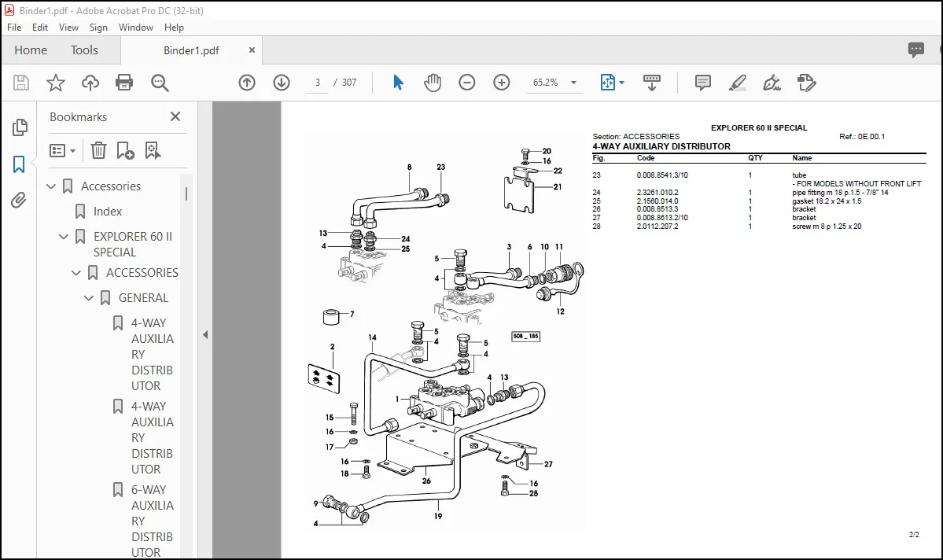The image size is (943, 560).
Task: Open the 6-WAY AUXILIARY DISTRIBUTOR bookmark
Action: (x=152, y=521)
